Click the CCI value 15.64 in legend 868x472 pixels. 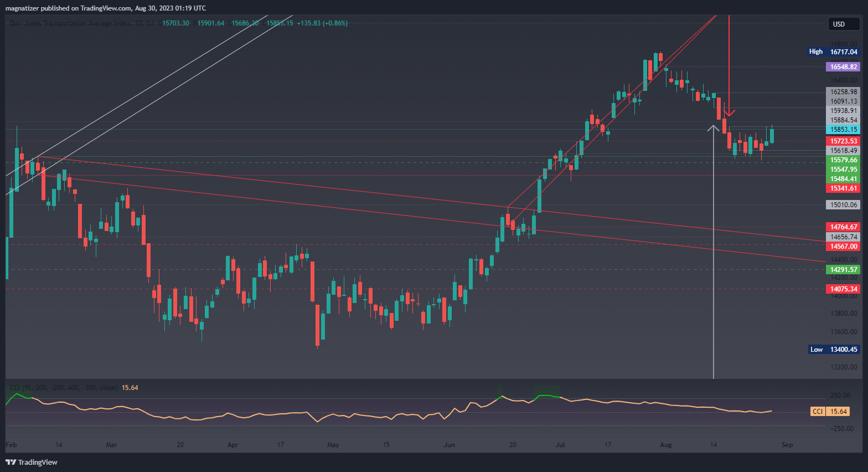click(130, 388)
